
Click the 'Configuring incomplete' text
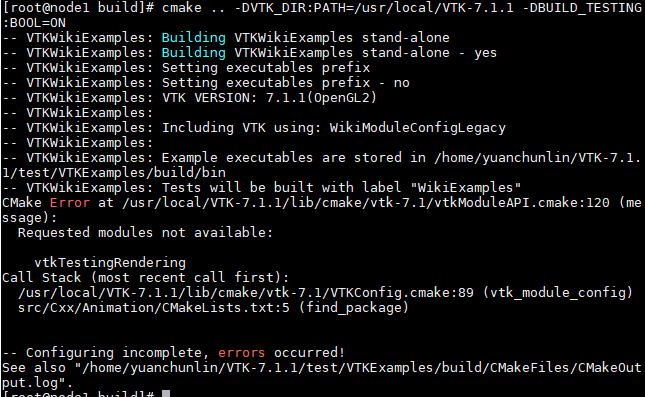(x=114, y=353)
